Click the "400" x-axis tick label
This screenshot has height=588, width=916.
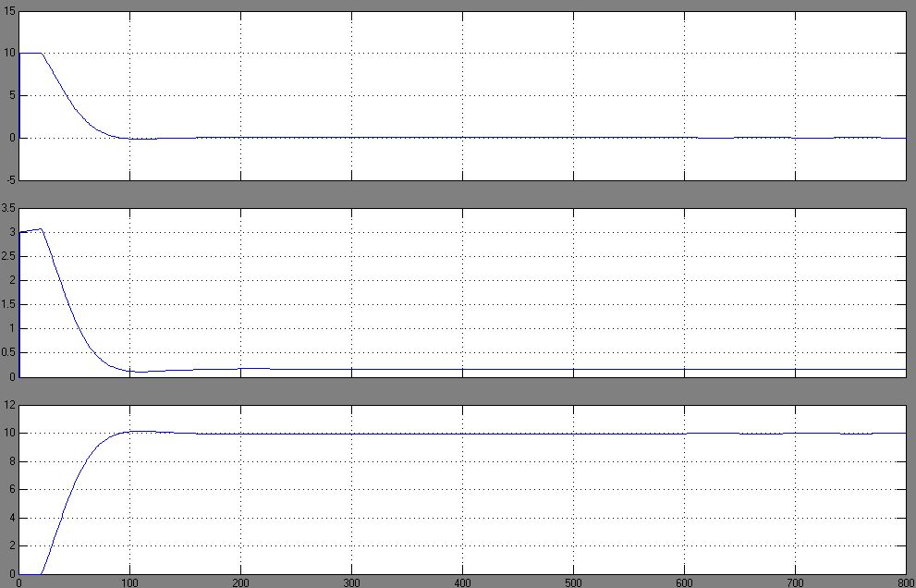[x=463, y=582]
